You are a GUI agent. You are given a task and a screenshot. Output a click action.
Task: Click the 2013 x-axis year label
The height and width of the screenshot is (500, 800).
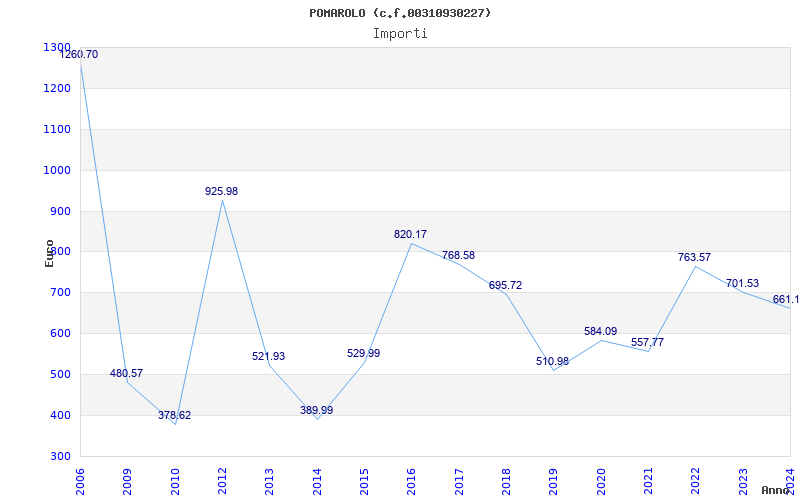[x=269, y=482]
